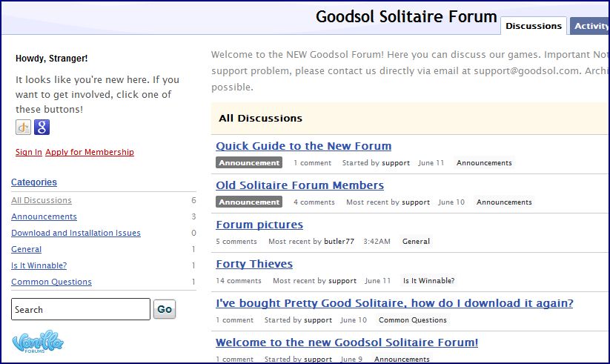Switch to the Activity tab

click(591, 26)
